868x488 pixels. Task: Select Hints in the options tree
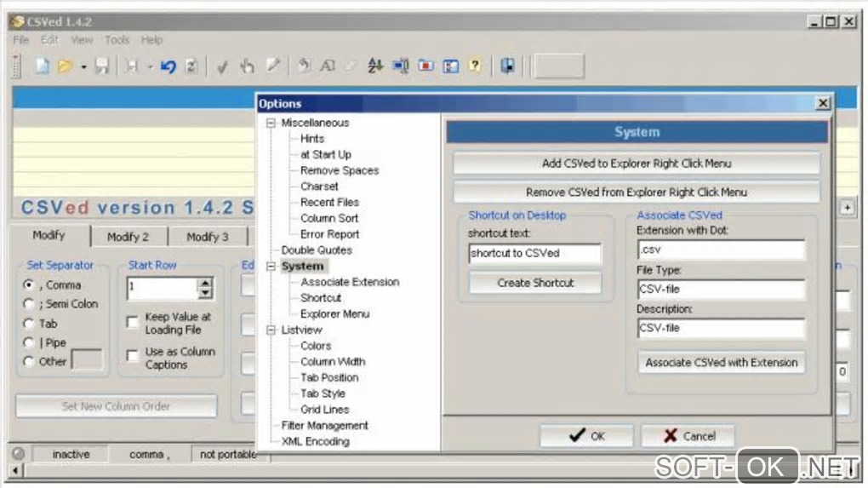coord(312,139)
